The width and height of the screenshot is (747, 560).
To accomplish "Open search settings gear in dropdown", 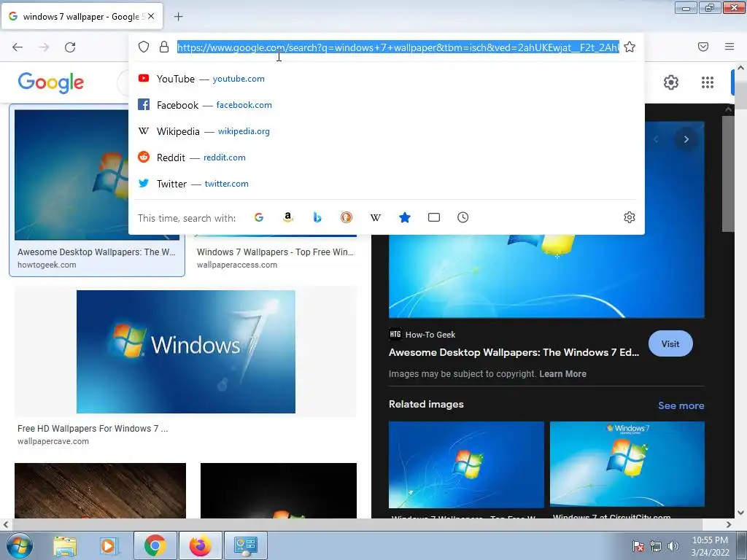I will tap(630, 217).
